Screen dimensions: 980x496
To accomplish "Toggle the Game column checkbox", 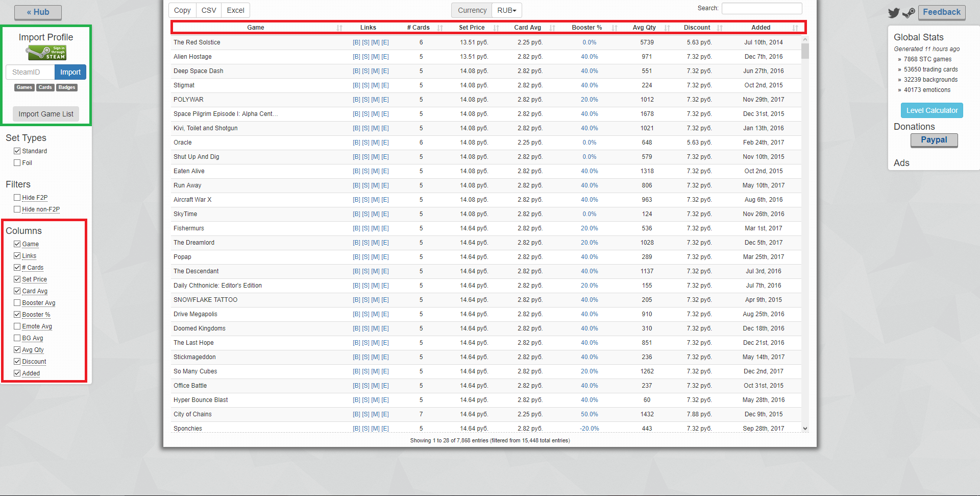I will [17, 244].
